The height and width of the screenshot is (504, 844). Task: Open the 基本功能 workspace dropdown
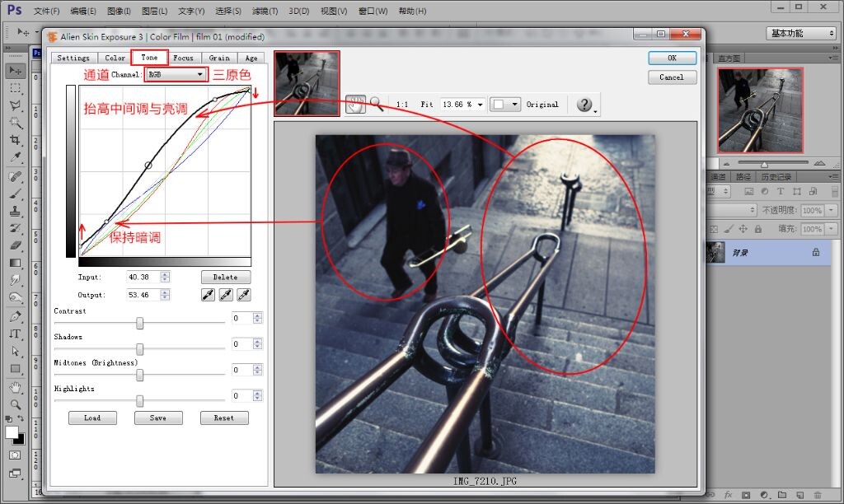pos(801,33)
